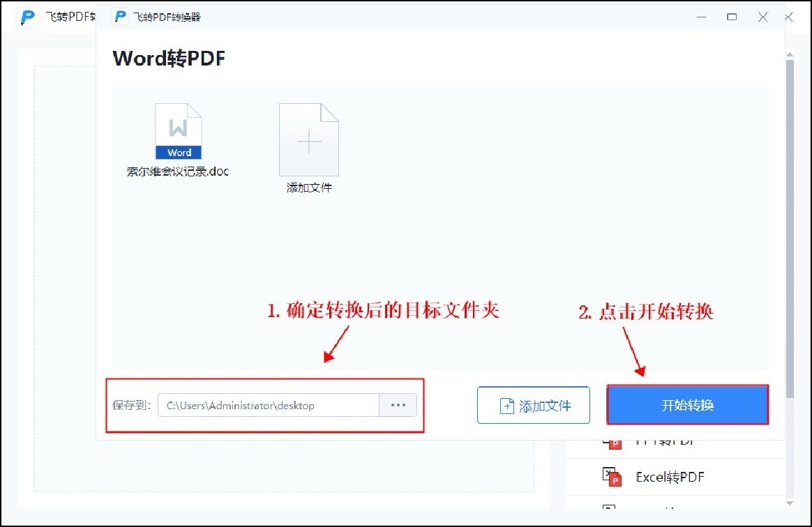The width and height of the screenshot is (812, 527).
Task: Minimize the converter window
Action: [702, 17]
